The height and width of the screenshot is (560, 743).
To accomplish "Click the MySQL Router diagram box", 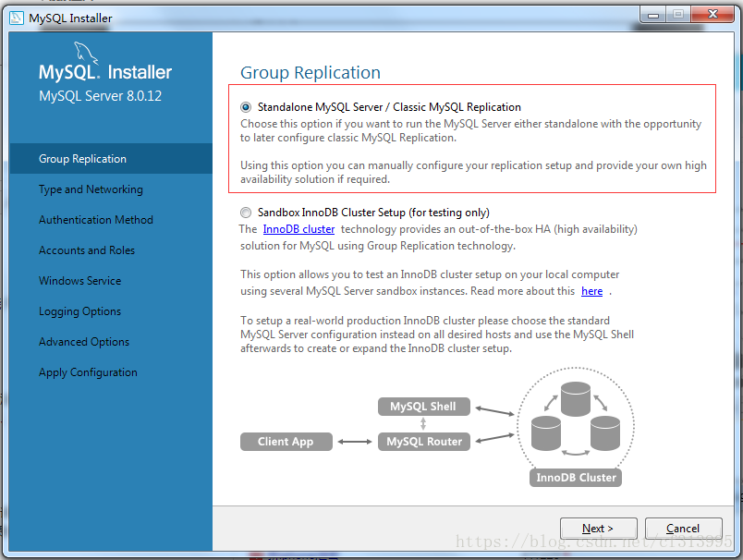I will [x=423, y=442].
